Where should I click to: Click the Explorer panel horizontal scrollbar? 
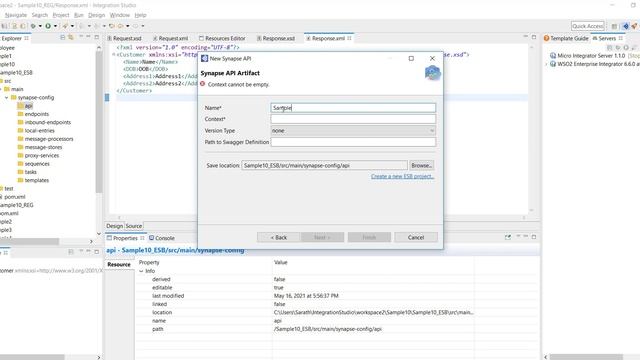click(x=29, y=242)
